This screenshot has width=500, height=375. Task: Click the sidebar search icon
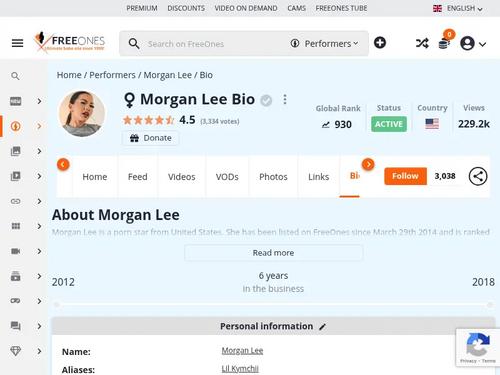coord(15,76)
